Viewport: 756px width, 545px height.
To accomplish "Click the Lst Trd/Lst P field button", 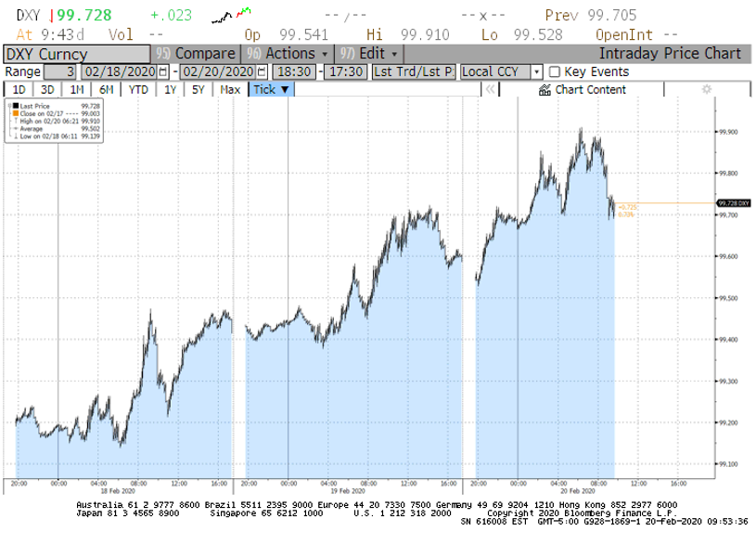I will pos(413,71).
